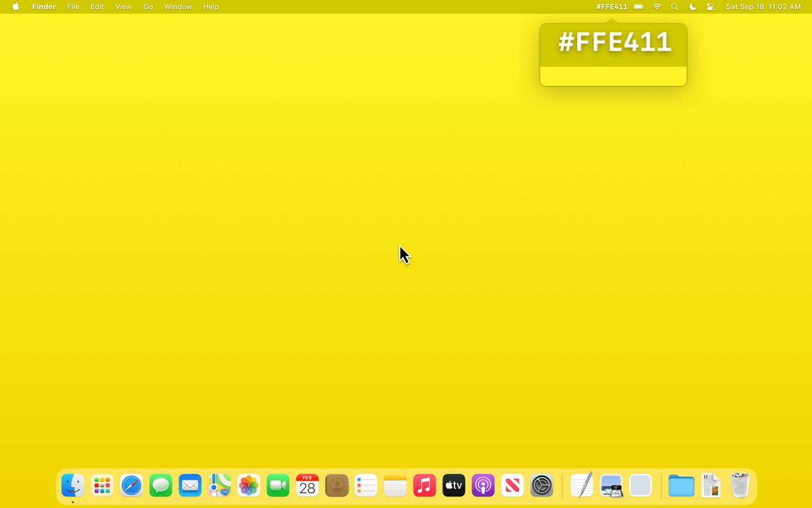Click the large #FFE411 hex code label
812x508 pixels.
pyautogui.click(x=614, y=42)
